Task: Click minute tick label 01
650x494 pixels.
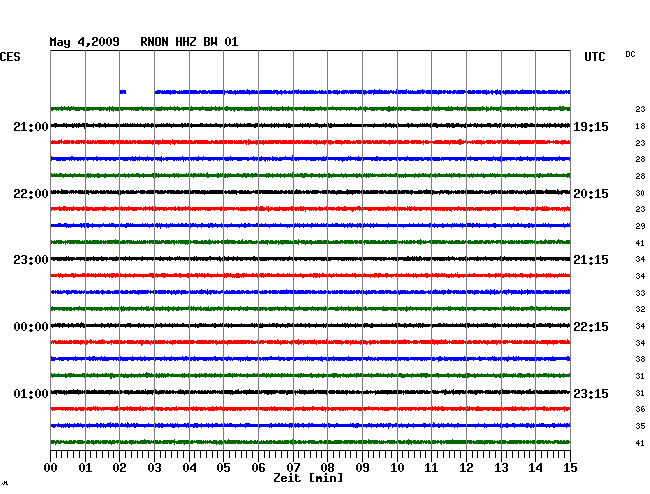Action: (85, 468)
